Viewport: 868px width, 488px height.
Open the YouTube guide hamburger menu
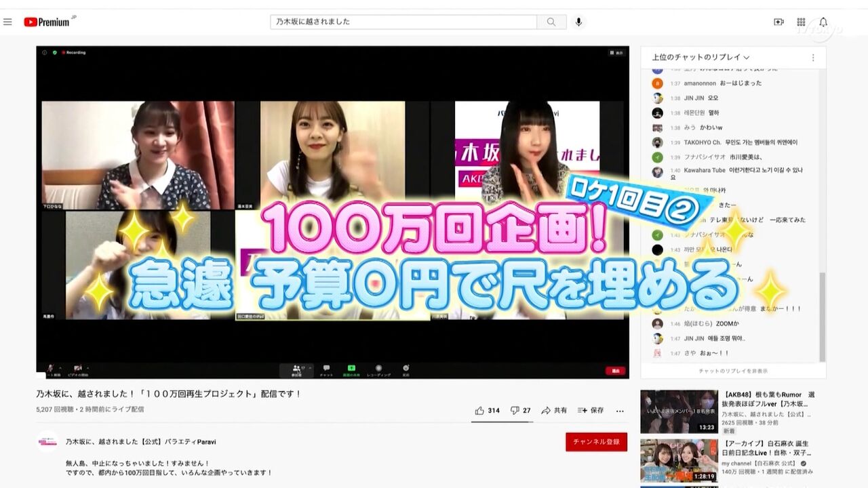coord(7,22)
